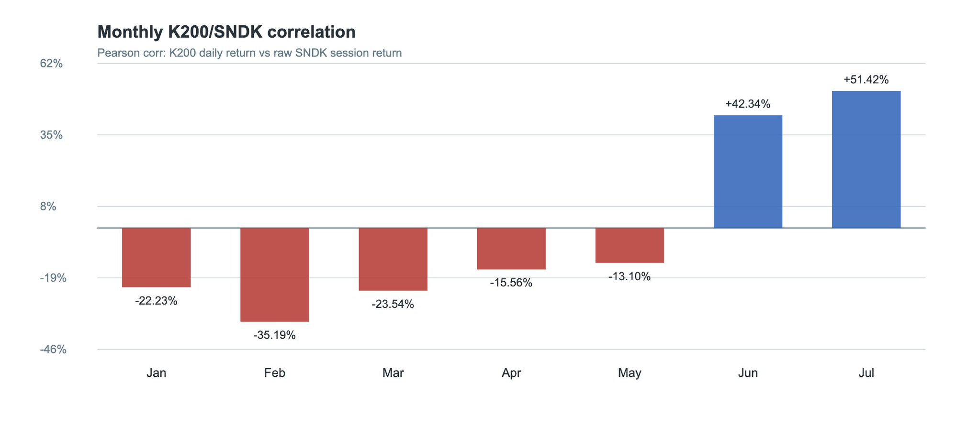This screenshot has height=428, width=980.
Task: Select the -35.19% data label
Action: (275, 335)
